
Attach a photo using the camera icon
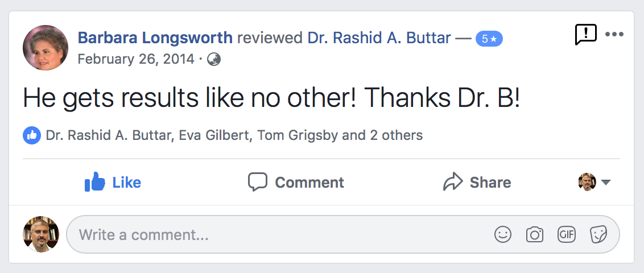pyautogui.click(x=535, y=235)
